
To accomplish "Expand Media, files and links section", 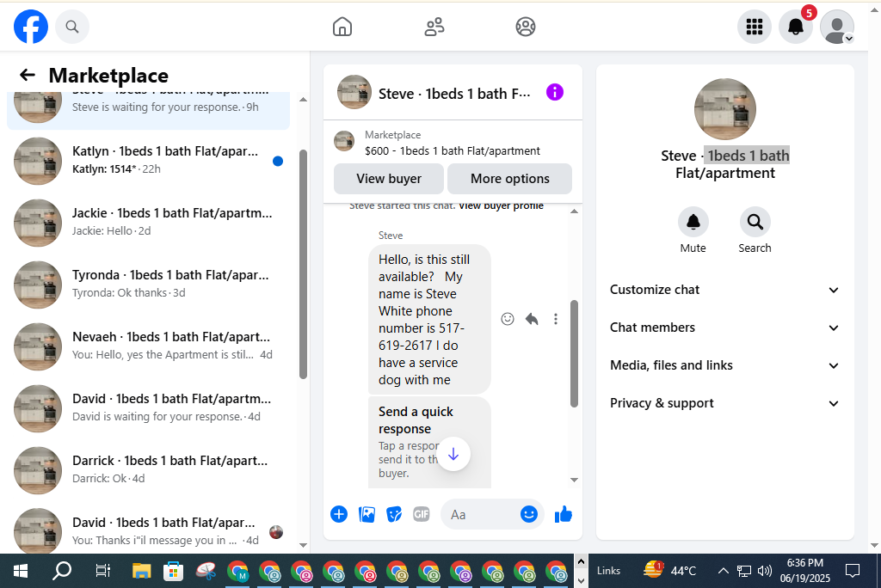I will [724, 365].
